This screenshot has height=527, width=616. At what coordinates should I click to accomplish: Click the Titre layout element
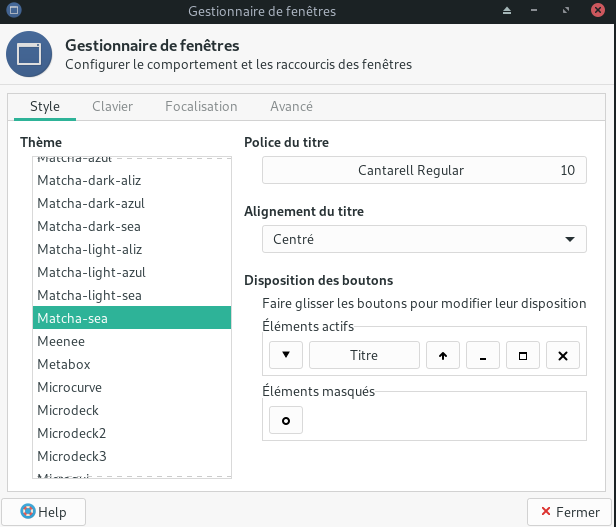[x=364, y=355]
